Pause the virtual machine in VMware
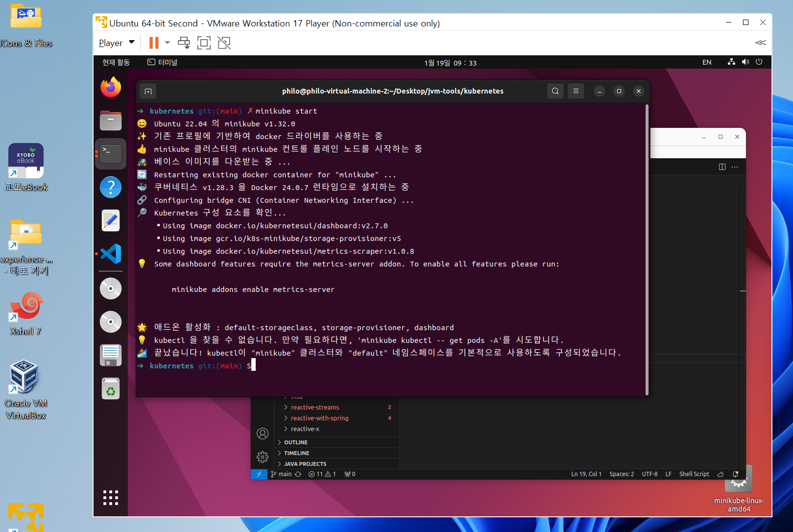793x532 pixels. pyautogui.click(x=154, y=43)
